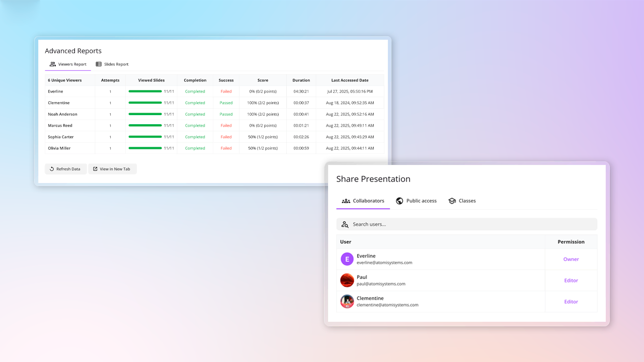Click Clementine's profile avatar
The width and height of the screenshot is (644, 362).
[347, 301]
